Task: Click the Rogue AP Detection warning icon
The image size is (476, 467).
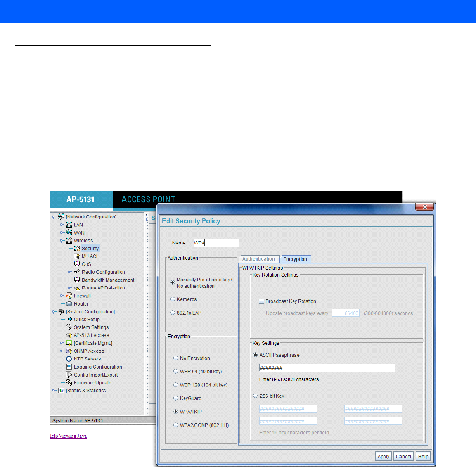Action: (x=77, y=288)
